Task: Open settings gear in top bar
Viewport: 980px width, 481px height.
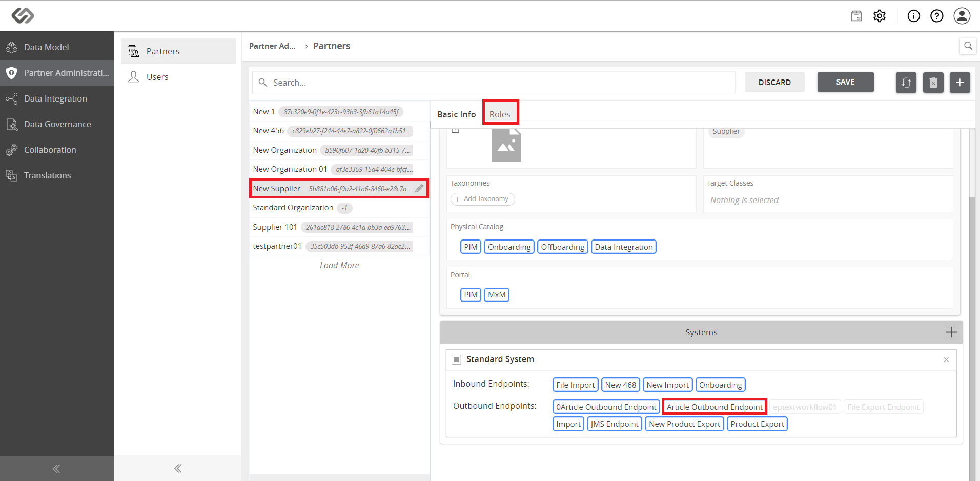Action: tap(880, 16)
